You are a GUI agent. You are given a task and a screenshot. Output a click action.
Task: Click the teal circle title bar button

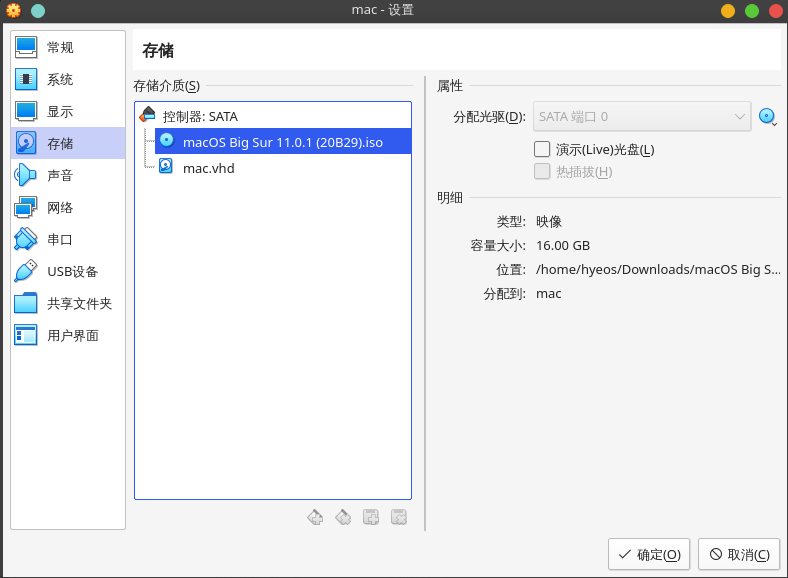point(38,11)
